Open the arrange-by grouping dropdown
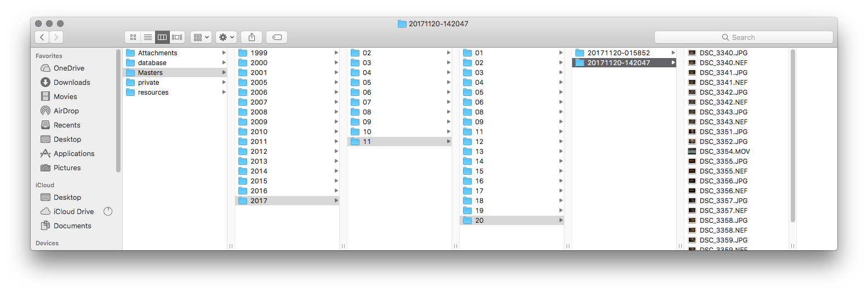The image size is (868, 294). [x=201, y=37]
